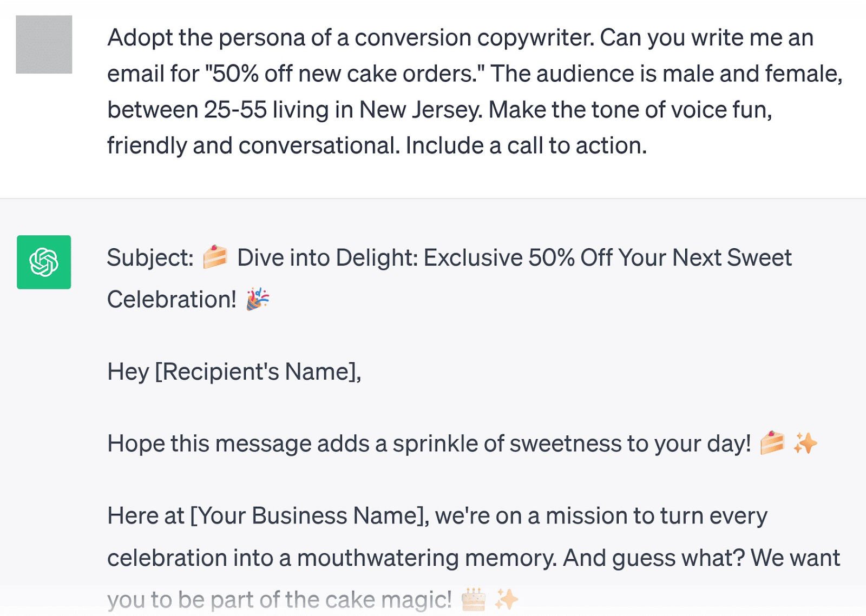The image size is (866, 616).
Task: Click the birthday cake emoji after "cake magic!"
Action: pyautogui.click(x=474, y=599)
